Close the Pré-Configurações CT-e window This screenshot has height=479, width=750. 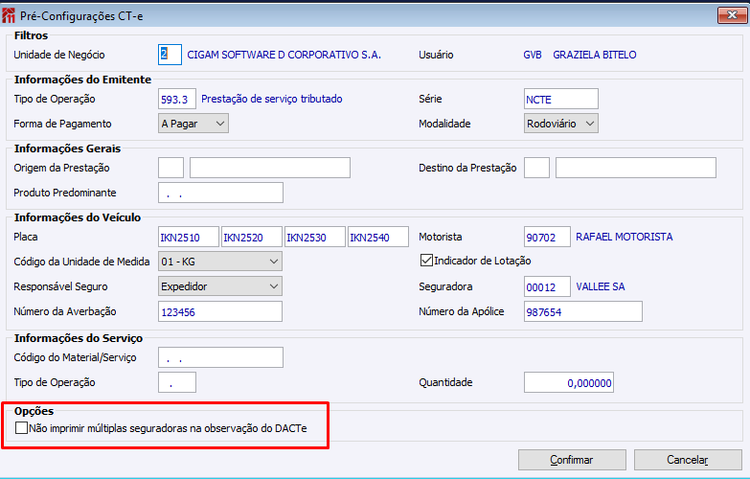click(732, 15)
